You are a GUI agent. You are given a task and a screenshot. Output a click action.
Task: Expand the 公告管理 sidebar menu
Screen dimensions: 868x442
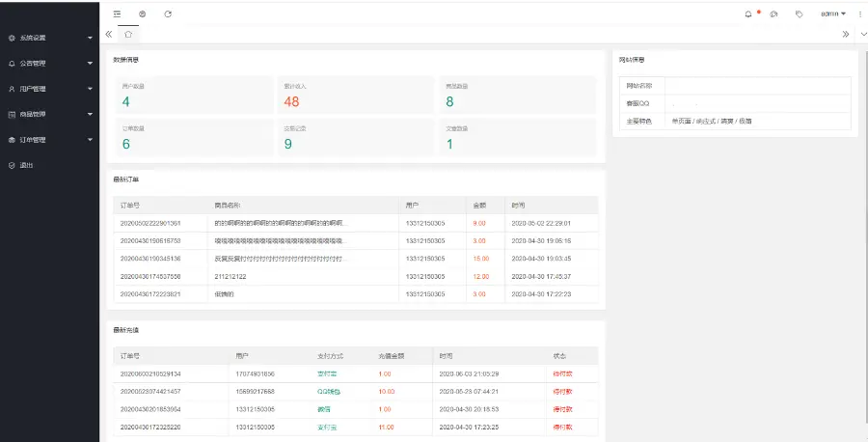48,64
